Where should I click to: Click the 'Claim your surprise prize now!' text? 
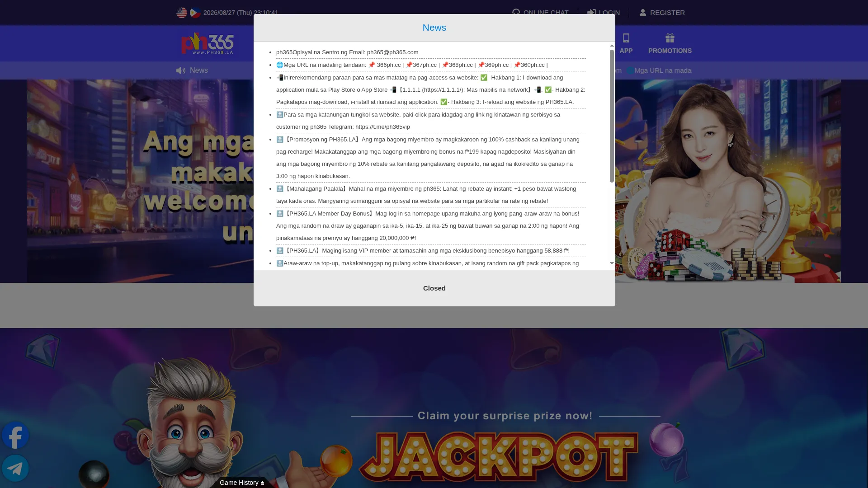505,416
